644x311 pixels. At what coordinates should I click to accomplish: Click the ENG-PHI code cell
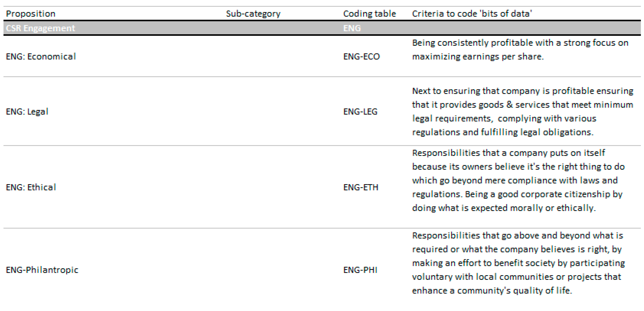point(360,270)
